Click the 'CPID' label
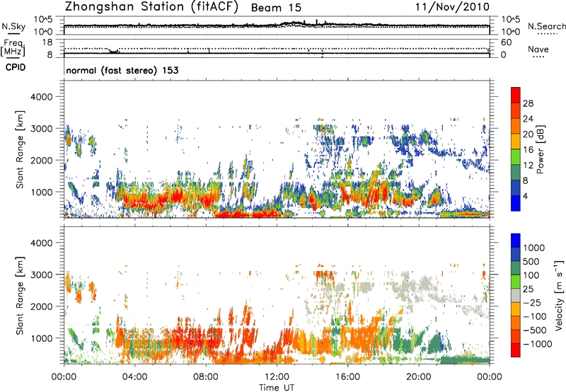 [16, 67]
